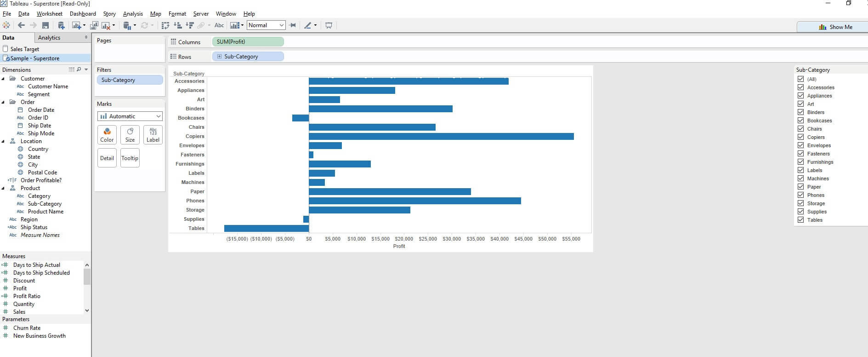Click the Phones profit bar
The image size is (868, 357).
pos(415,201)
